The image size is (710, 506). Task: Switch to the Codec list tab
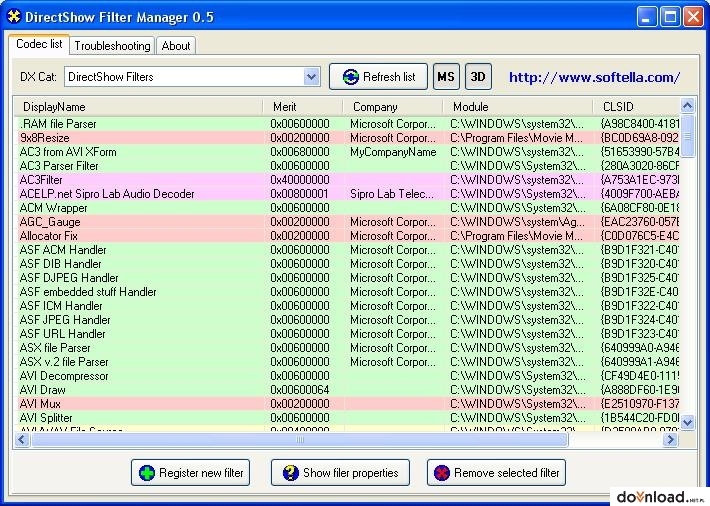tap(39, 44)
